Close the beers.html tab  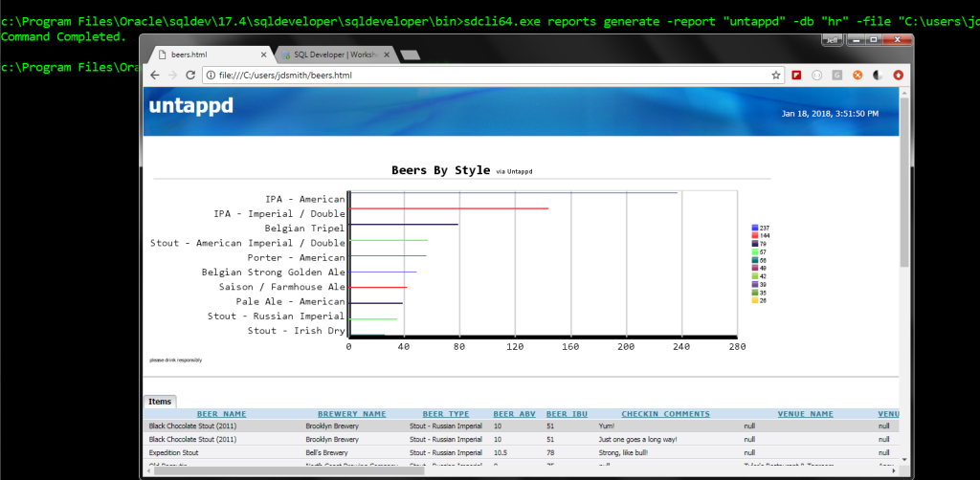264,55
